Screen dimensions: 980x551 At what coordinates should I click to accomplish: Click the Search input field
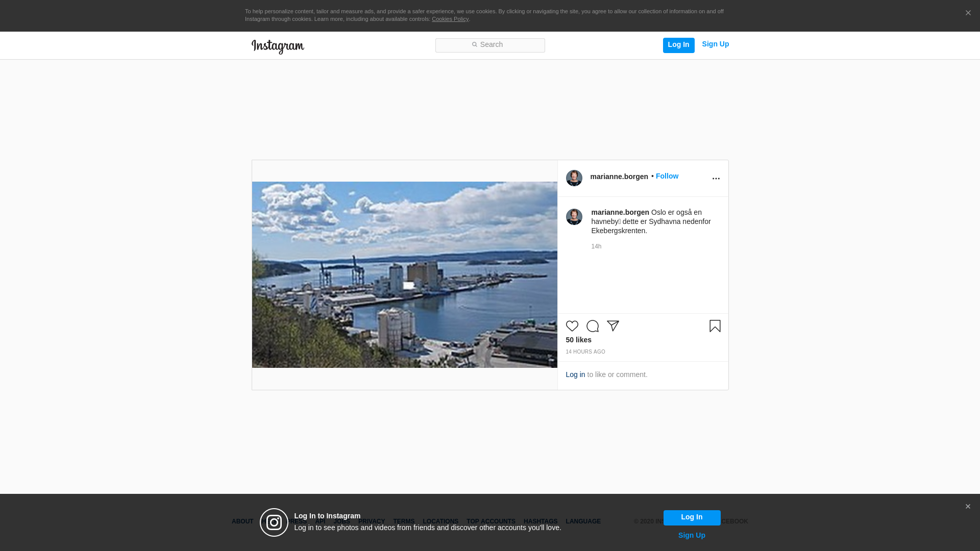(490, 45)
